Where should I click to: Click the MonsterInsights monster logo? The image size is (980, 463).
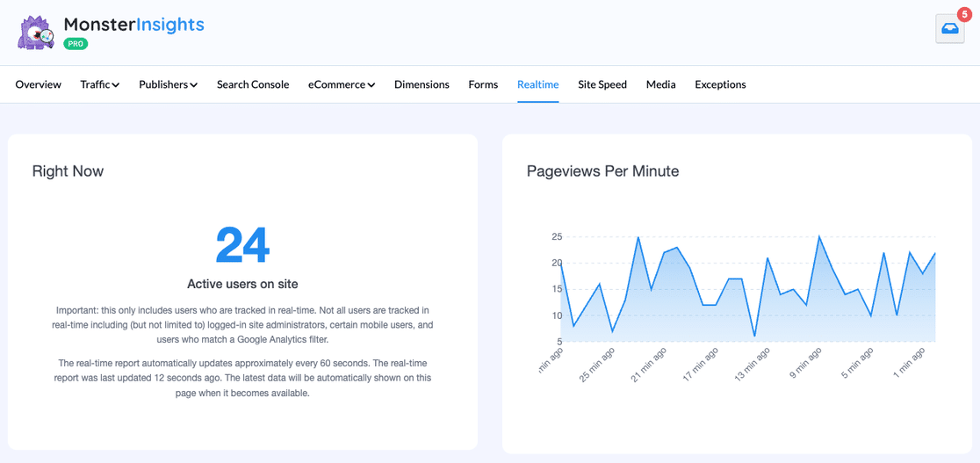tap(37, 32)
